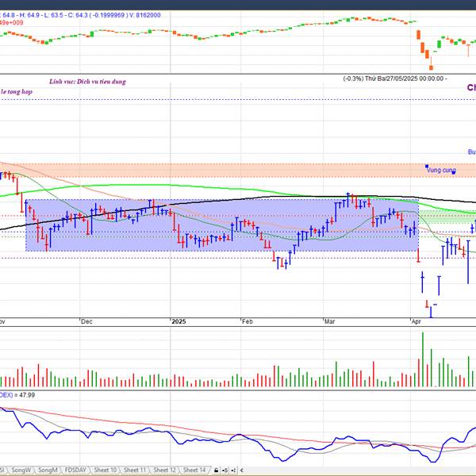Toggle the symbol lock (S) icon
This screenshot has width=476, height=476.
(225, 470)
